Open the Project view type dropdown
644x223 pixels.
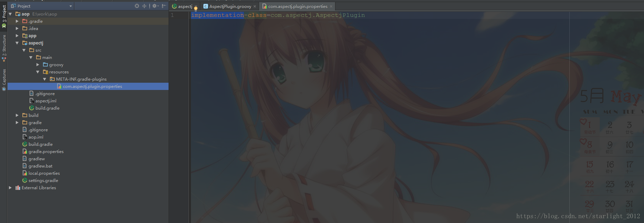coord(42,6)
